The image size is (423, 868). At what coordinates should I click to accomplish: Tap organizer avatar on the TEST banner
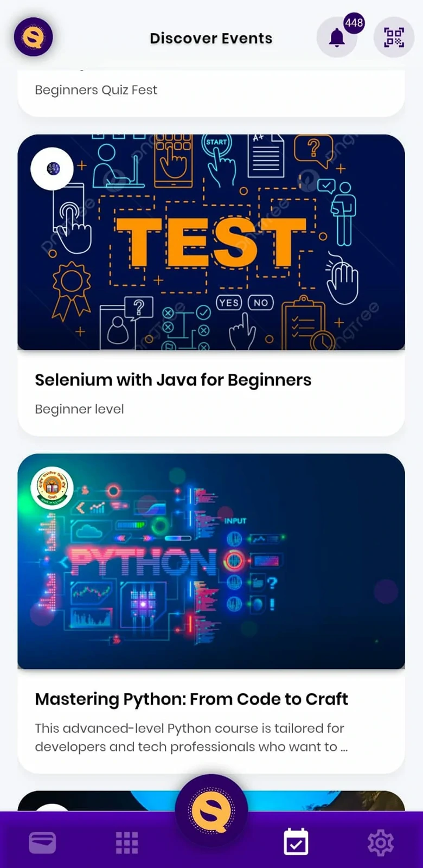tap(52, 169)
